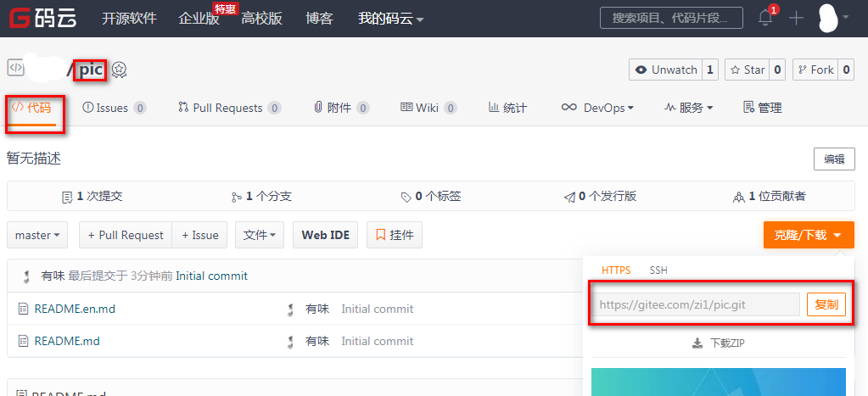The width and height of the screenshot is (868, 396).
Task: Click the banner image under 下载ZIP
Action: (719, 382)
